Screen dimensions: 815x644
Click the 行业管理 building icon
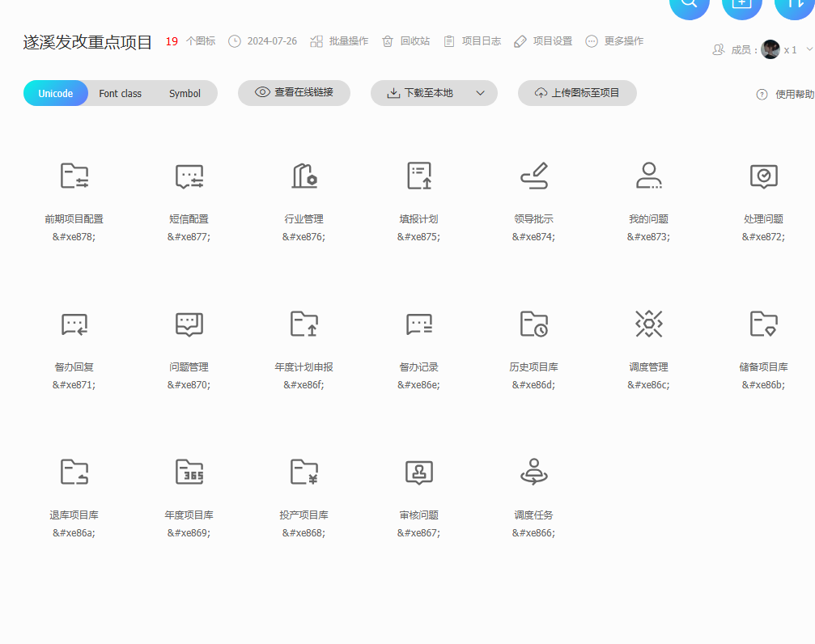tap(304, 176)
